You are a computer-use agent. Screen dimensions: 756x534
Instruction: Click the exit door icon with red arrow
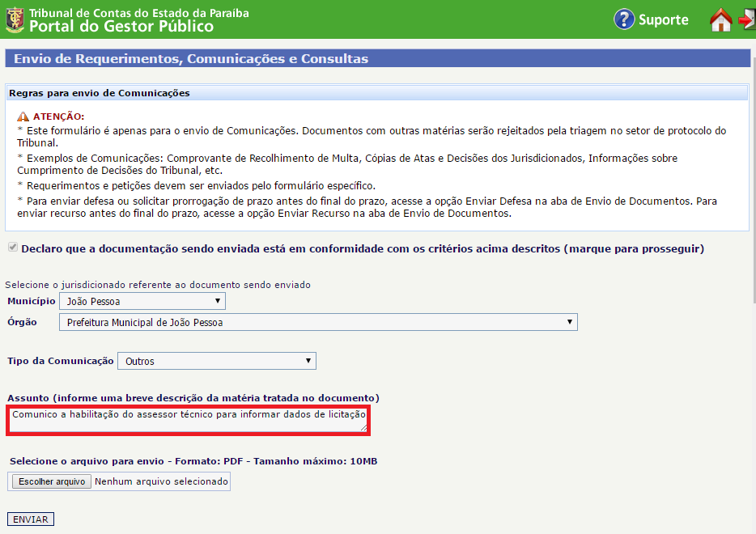point(747,20)
